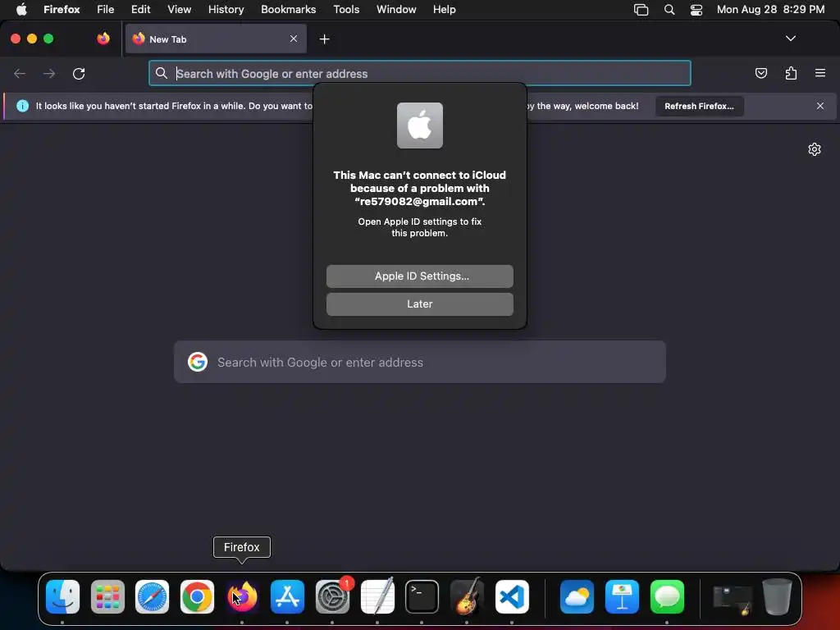Open the Firefox app menu in menu bar

pos(62,9)
